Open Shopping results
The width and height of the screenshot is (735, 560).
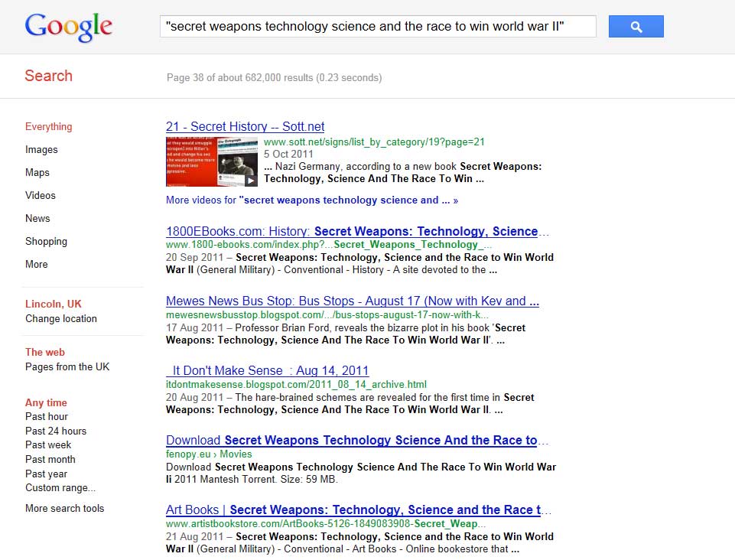46,242
